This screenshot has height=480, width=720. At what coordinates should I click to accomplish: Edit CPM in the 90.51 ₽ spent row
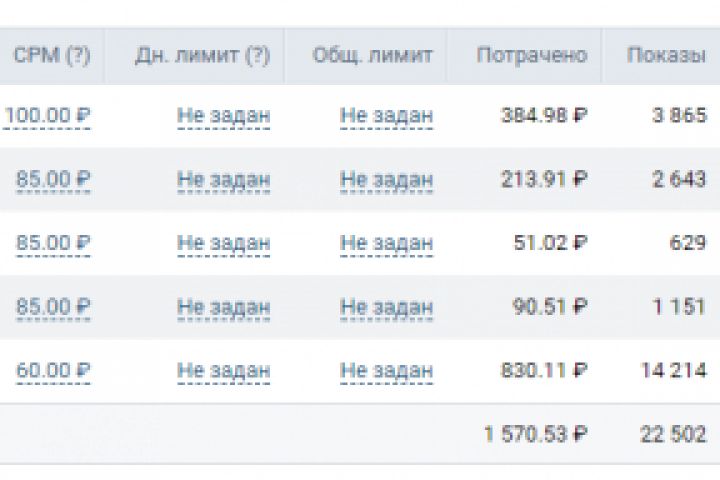coord(53,307)
